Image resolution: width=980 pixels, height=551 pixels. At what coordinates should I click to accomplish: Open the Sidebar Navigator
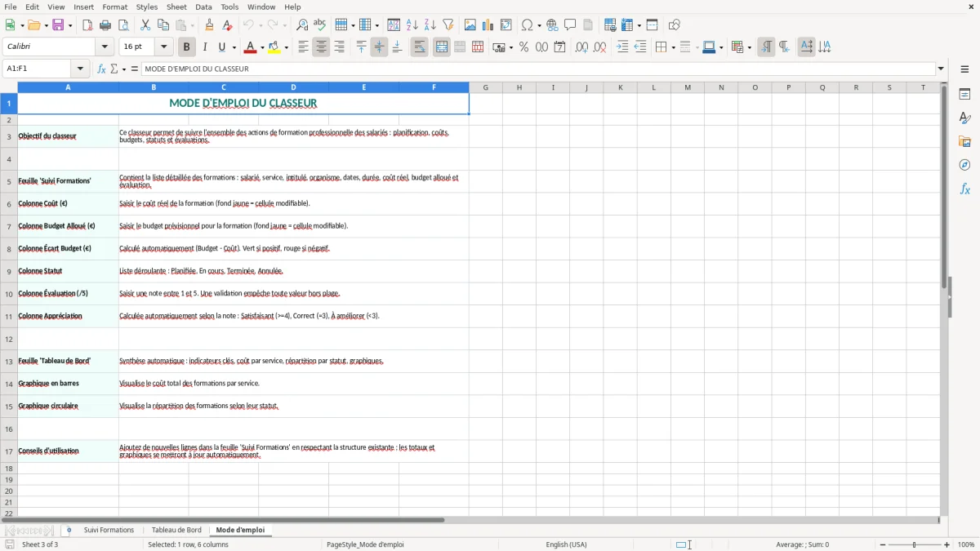[x=964, y=165]
